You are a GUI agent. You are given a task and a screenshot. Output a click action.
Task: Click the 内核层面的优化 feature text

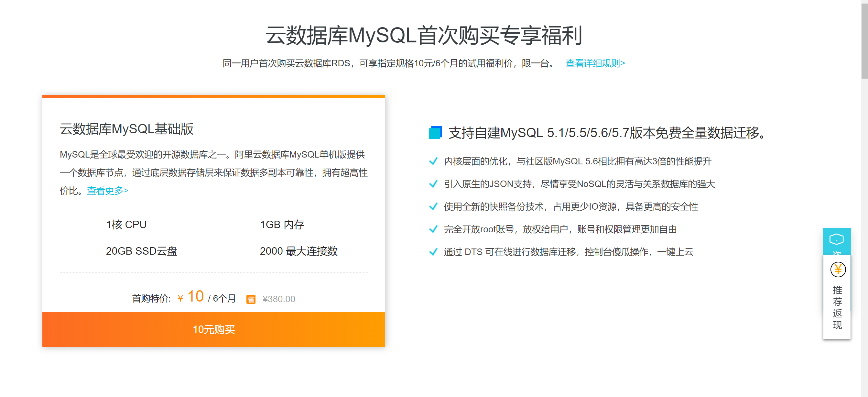578,161
